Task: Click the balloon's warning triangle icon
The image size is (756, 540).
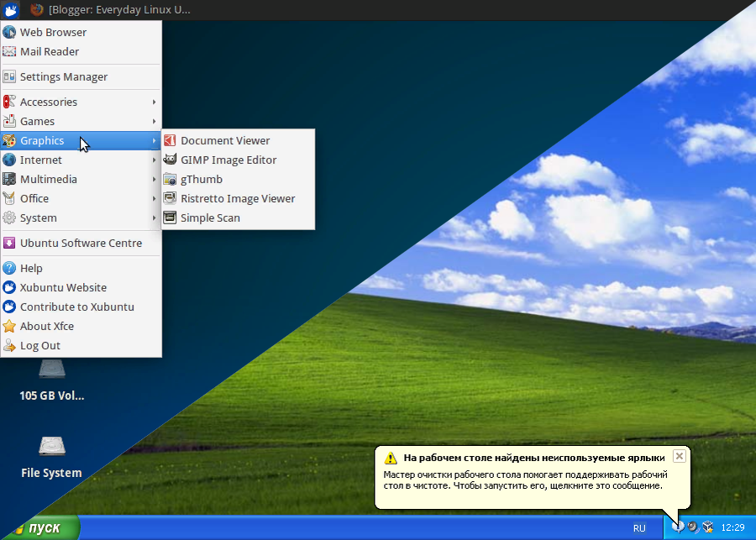Action: [x=391, y=458]
